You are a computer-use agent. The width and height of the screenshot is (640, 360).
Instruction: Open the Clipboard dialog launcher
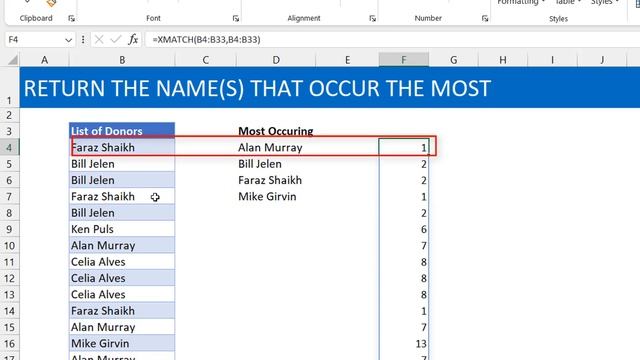(71, 18)
